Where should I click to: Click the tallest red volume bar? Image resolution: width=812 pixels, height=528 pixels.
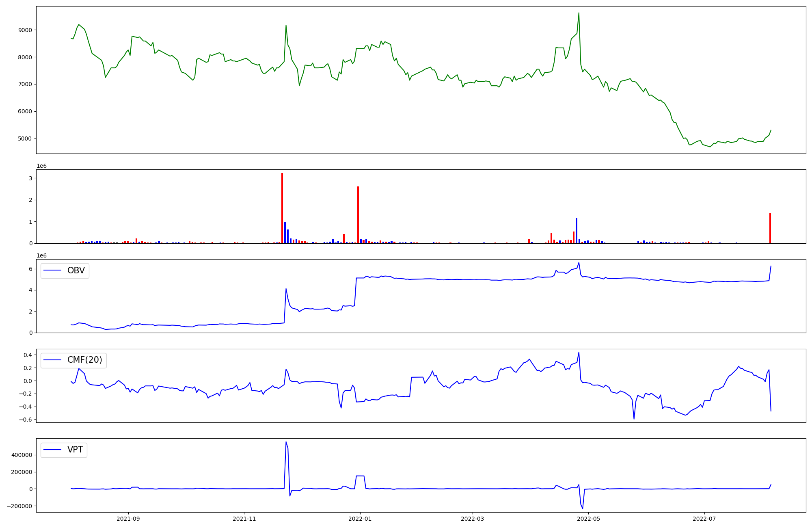tap(282, 207)
